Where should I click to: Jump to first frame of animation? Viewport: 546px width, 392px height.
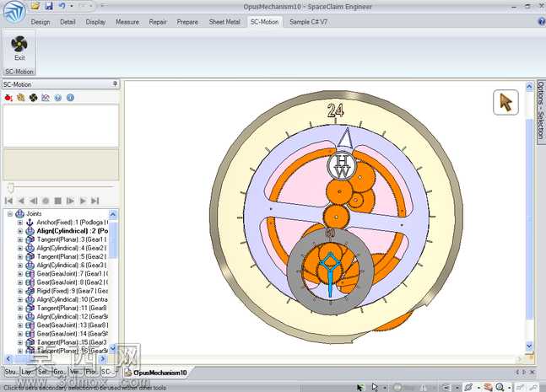[8, 201]
